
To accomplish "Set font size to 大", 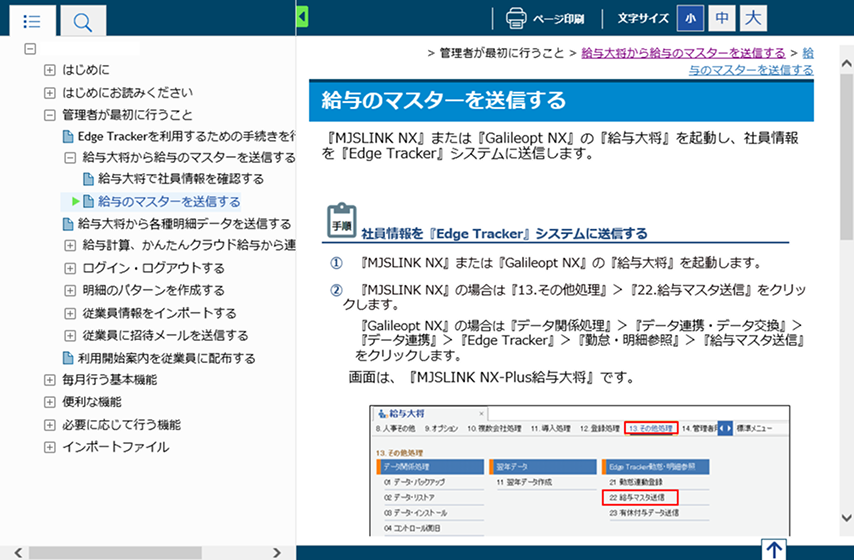I will pyautogui.click(x=753, y=19).
